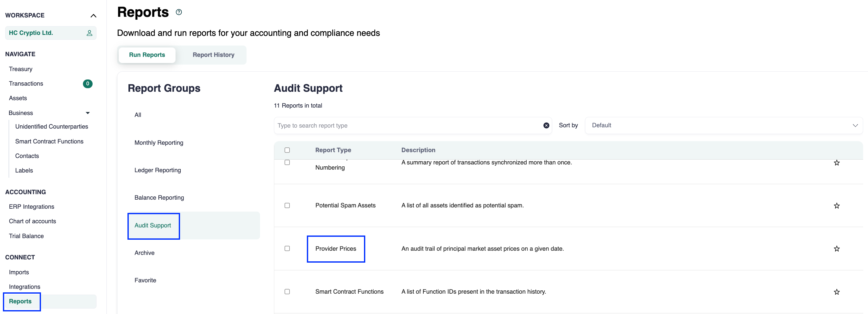Image resolution: width=868 pixels, height=314 pixels.
Task: Click the Transactions count badge
Action: click(x=88, y=84)
